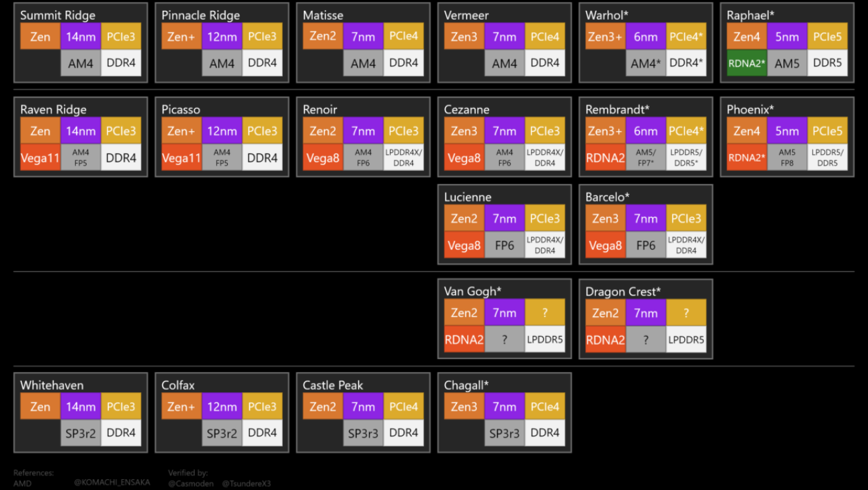Viewport: 868px width, 490px height.
Task: Select the green RDNA2* cell in Raphael*
Action: 747,63
